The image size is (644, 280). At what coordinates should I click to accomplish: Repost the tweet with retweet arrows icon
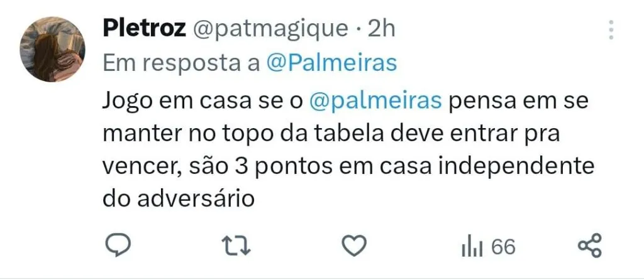(236, 246)
